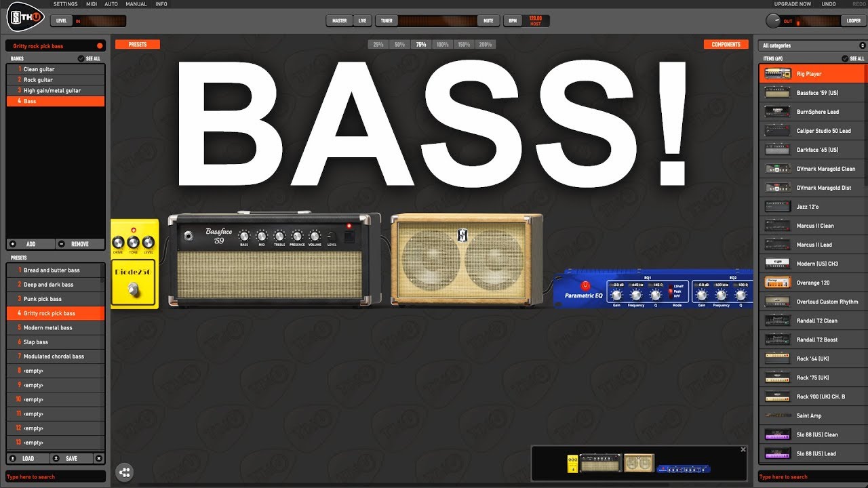Viewport: 868px width, 488px height.
Task: Choose the Saint Amp icon
Action: click(x=776, y=415)
